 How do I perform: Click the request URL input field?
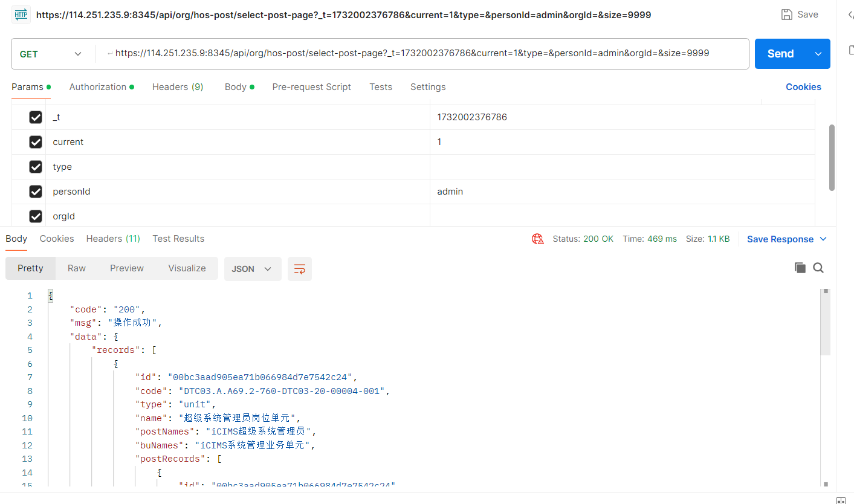pos(422,53)
